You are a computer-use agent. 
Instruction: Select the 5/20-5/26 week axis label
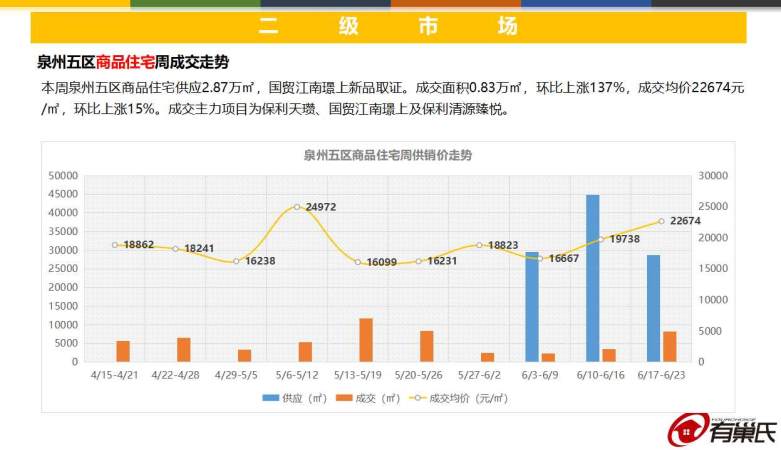coord(418,375)
